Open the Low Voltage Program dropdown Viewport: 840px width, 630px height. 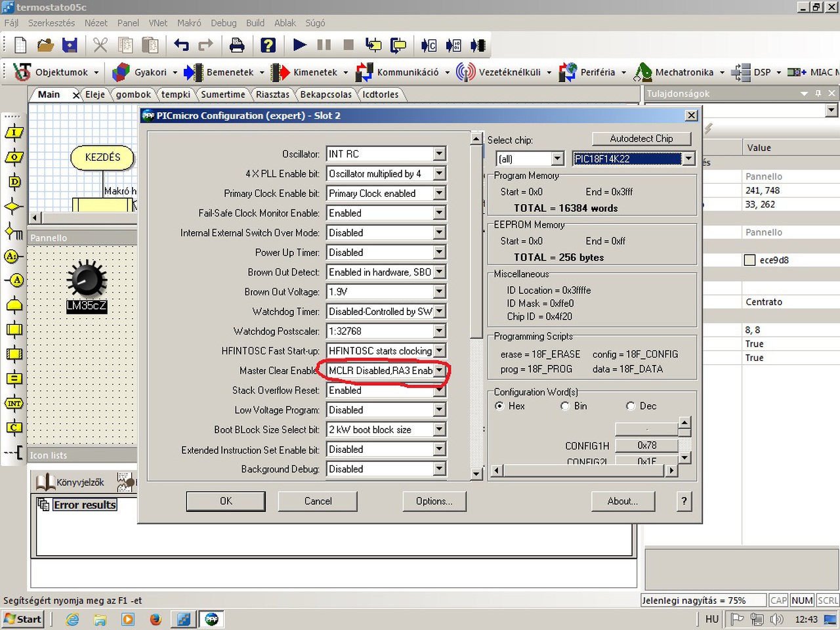tap(440, 410)
